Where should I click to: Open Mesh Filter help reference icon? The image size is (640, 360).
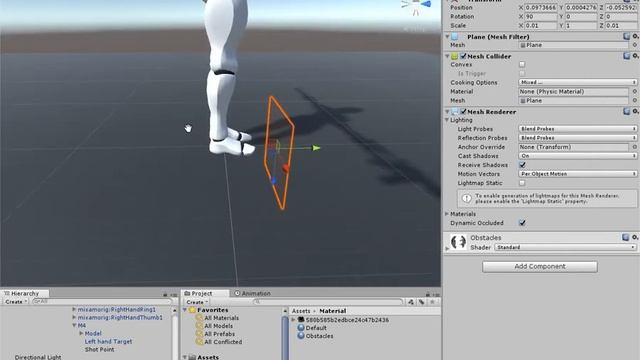627,36
